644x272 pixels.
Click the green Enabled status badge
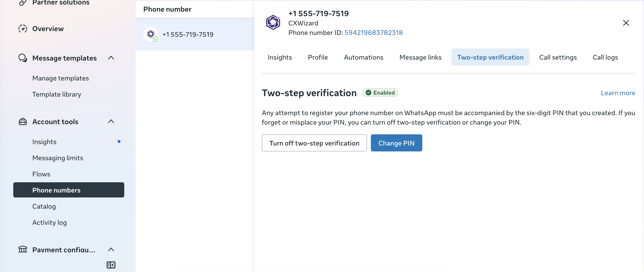pos(380,93)
